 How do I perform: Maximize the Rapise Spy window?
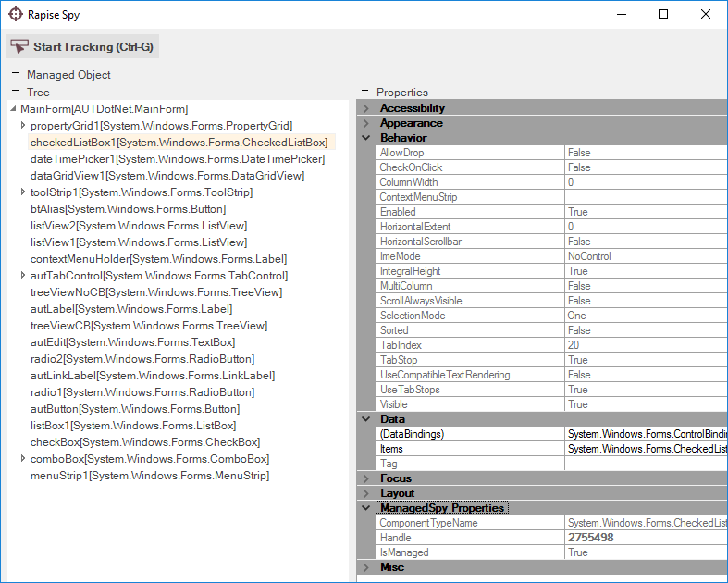coord(663,15)
